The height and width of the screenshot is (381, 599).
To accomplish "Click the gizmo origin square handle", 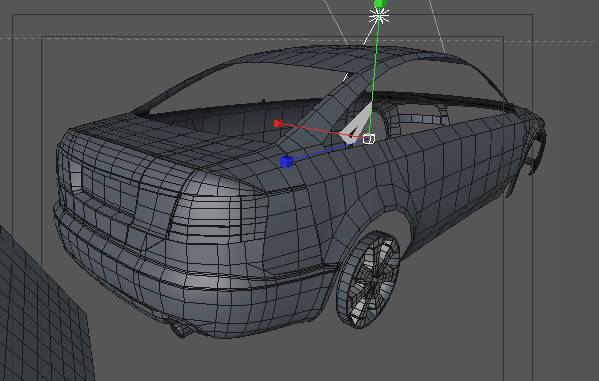I will 368,139.
